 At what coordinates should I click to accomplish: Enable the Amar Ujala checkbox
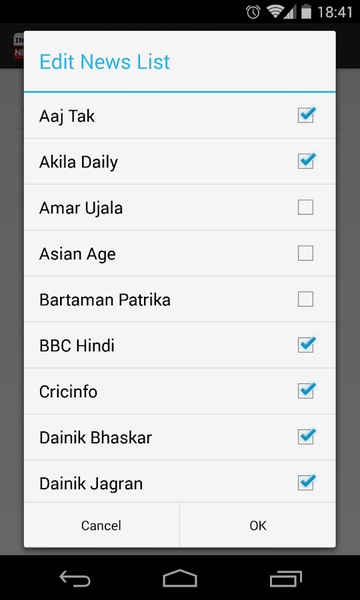pyautogui.click(x=306, y=207)
